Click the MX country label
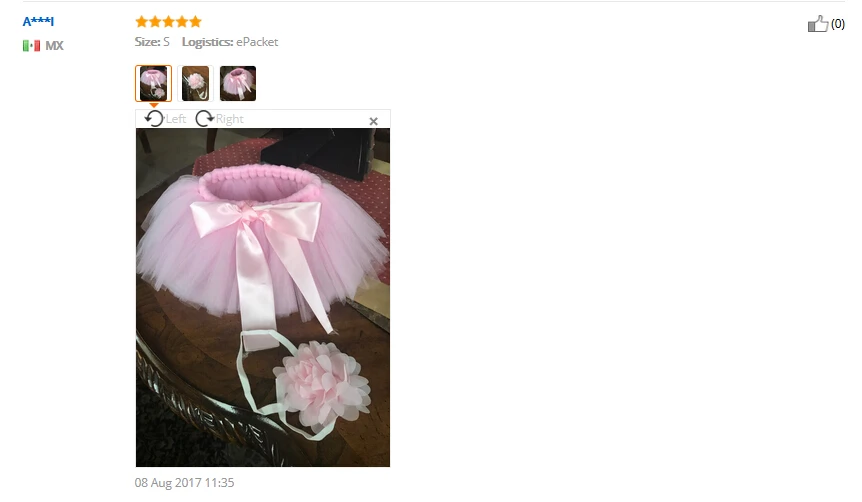Image resolution: width=862 pixels, height=502 pixels. pyautogui.click(x=54, y=46)
